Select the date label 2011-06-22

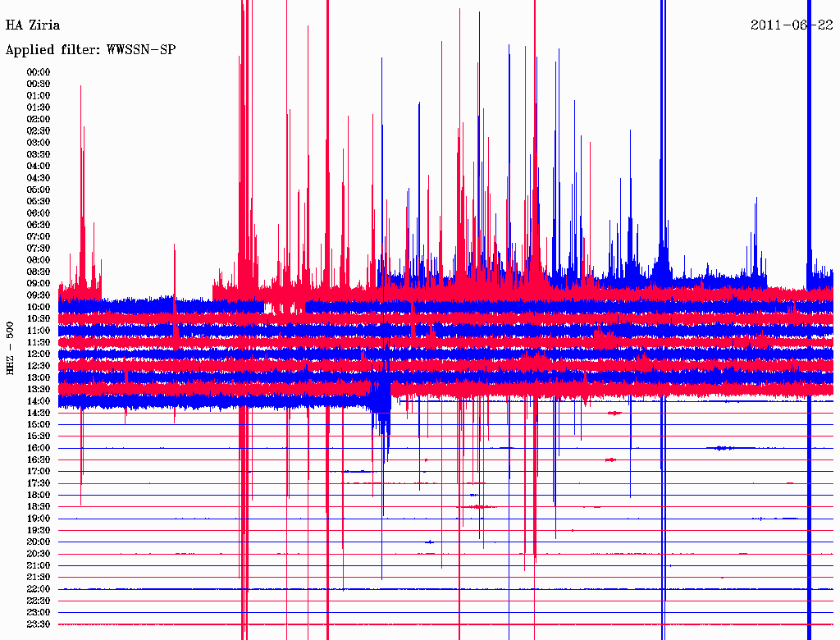coord(792,25)
